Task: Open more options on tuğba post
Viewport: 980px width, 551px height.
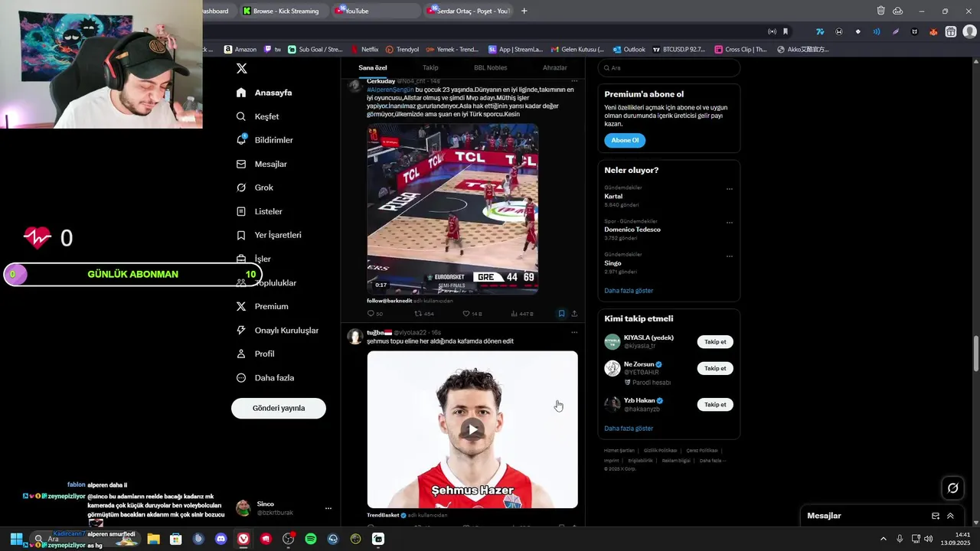Action: (574, 332)
